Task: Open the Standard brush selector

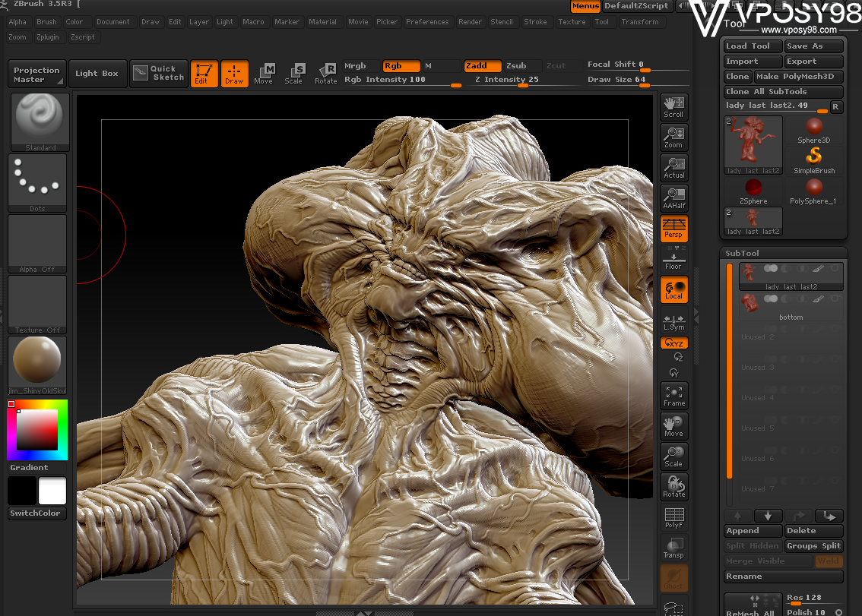Action: tap(40, 122)
